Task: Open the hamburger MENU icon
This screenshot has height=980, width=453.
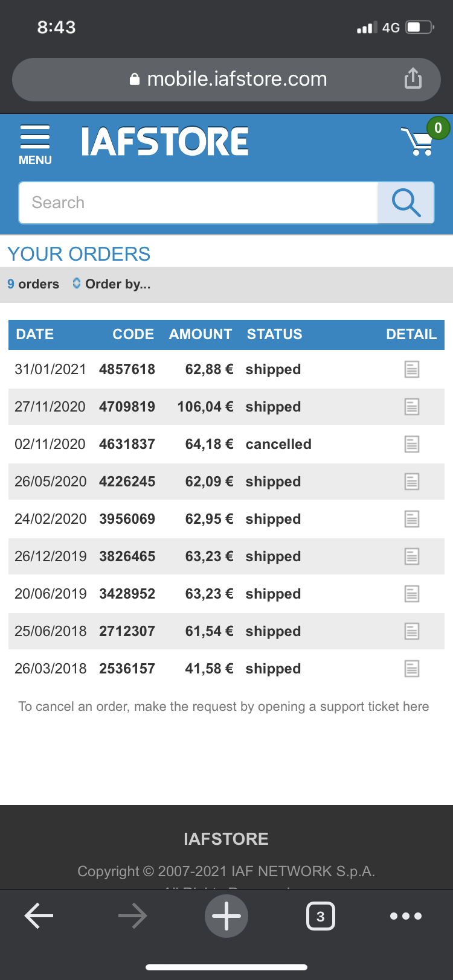Action: click(35, 145)
